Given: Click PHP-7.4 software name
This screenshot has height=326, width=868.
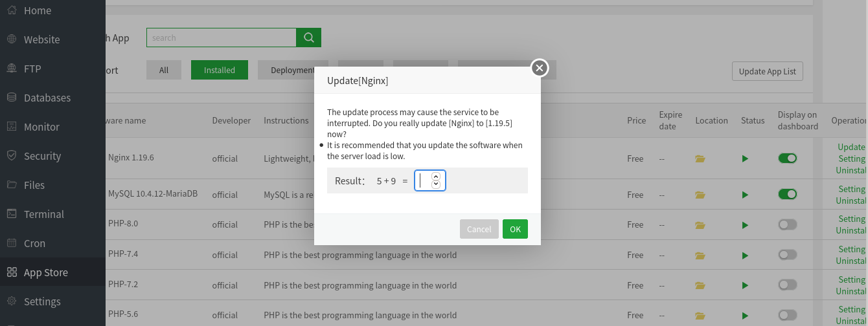Looking at the screenshot, I should 123,254.
